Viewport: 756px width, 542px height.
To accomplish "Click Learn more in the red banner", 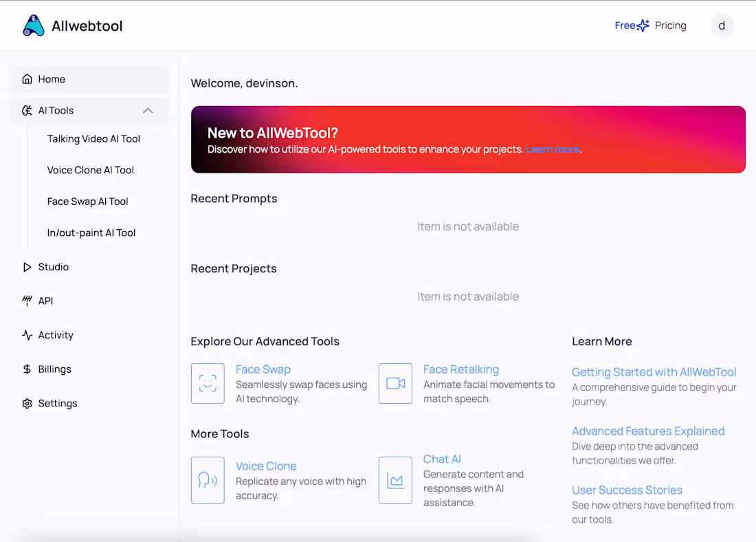I will pos(552,149).
